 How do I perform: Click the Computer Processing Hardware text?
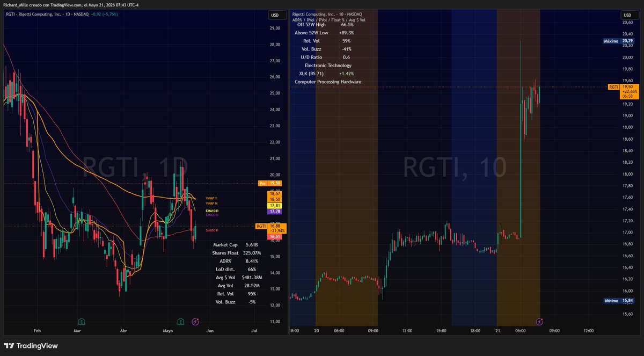(x=328, y=82)
